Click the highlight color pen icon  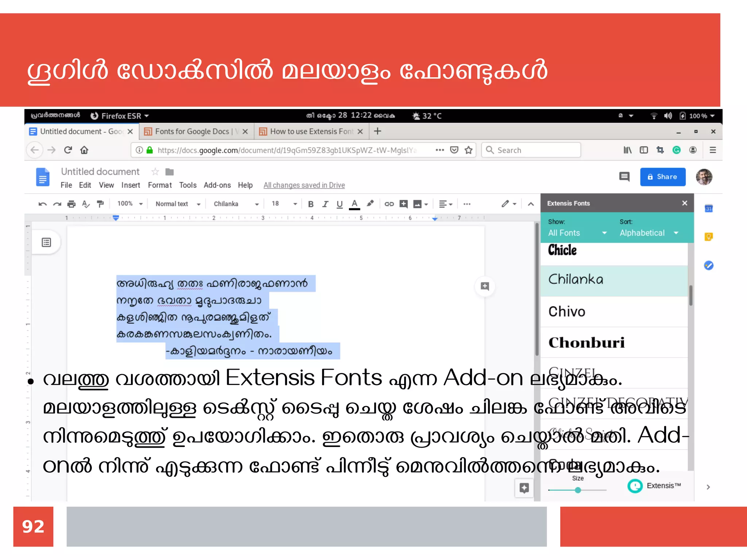click(x=370, y=204)
